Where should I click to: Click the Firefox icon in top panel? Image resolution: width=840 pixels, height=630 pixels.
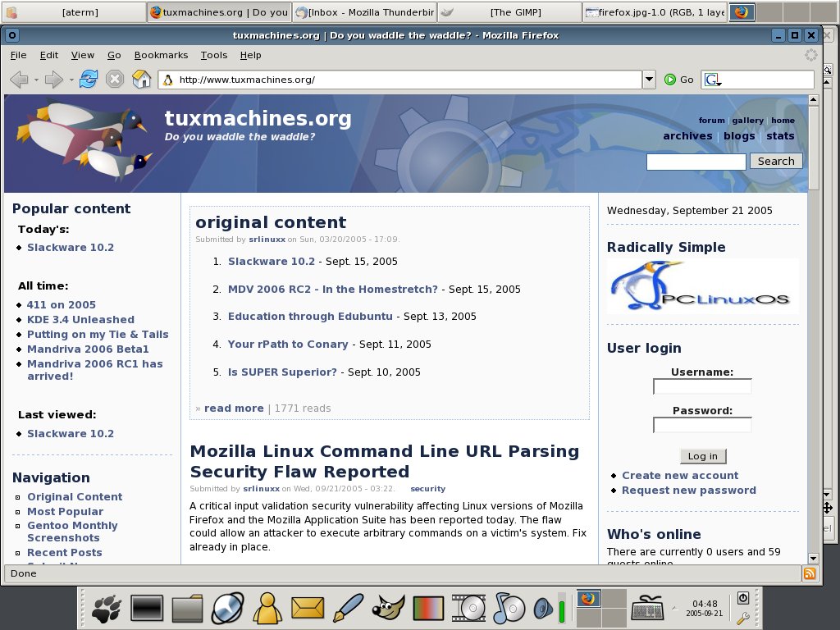pyautogui.click(x=742, y=11)
